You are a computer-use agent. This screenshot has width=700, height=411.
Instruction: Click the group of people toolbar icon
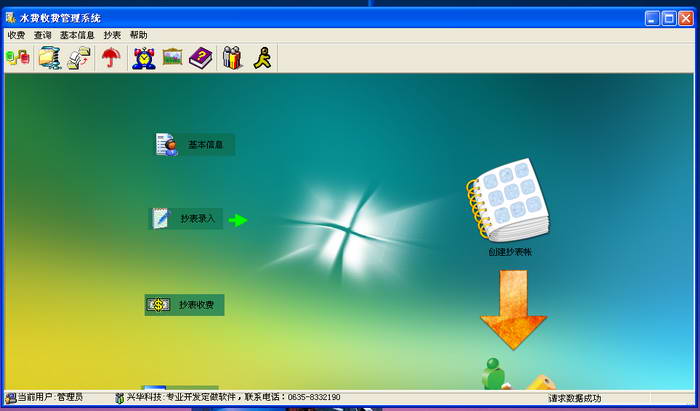232,58
